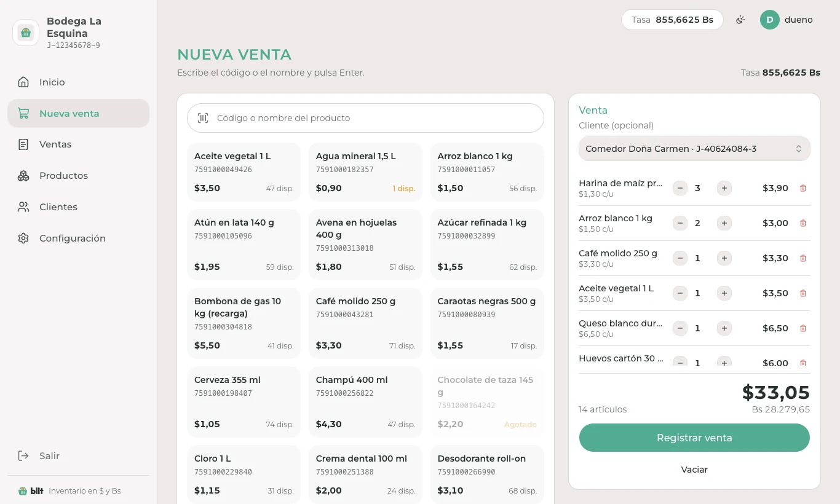Add Bombona de gas 10 kg (recarga)
The image size is (840, 504).
click(x=244, y=323)
